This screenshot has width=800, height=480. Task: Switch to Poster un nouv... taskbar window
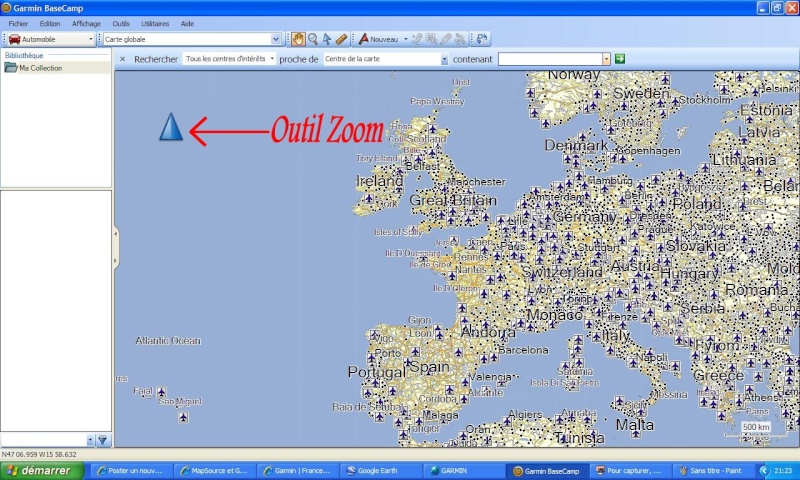click(x=132, y=471)
